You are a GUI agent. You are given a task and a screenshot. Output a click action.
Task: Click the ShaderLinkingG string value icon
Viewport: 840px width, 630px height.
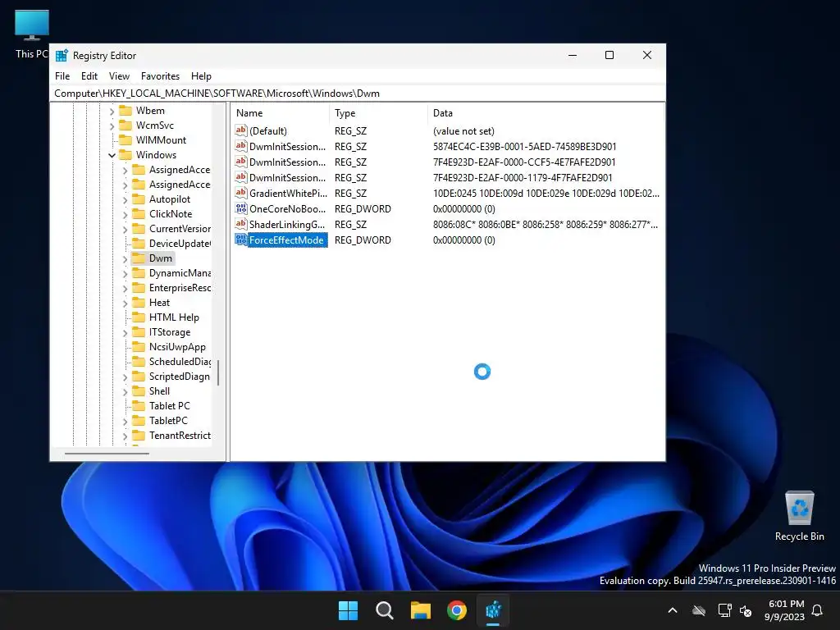point(241,224)
